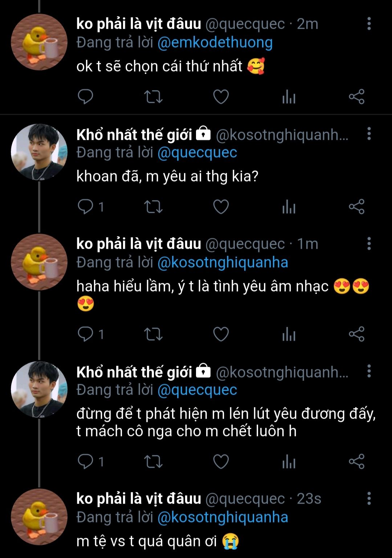Retweet the 'khoan đã, m yêu ai thg kia?' reply
Viewport: 392px width, 558px height.
point(153,207)
